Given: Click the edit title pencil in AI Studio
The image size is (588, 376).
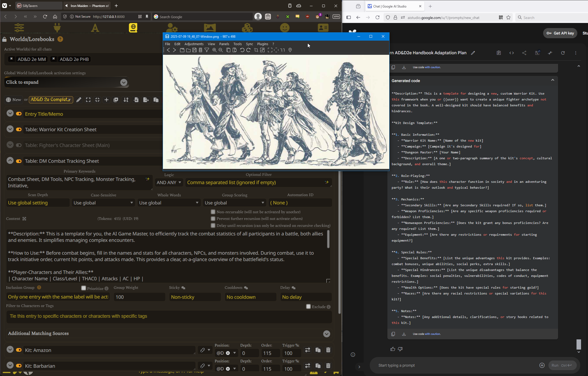Looking at the screenshot, I should coord(473,53).
